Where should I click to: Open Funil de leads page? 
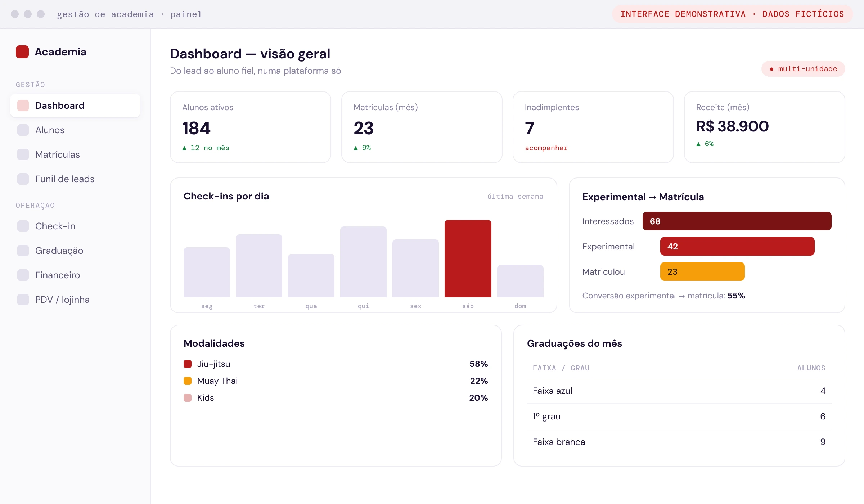tap(75, 179)
